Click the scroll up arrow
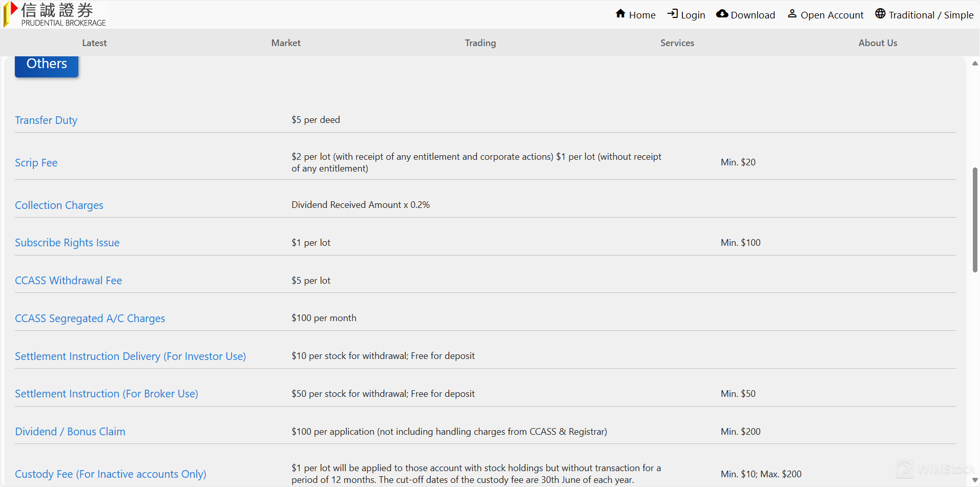This screenshot has height=487, width=980. [x=975, y=63]
